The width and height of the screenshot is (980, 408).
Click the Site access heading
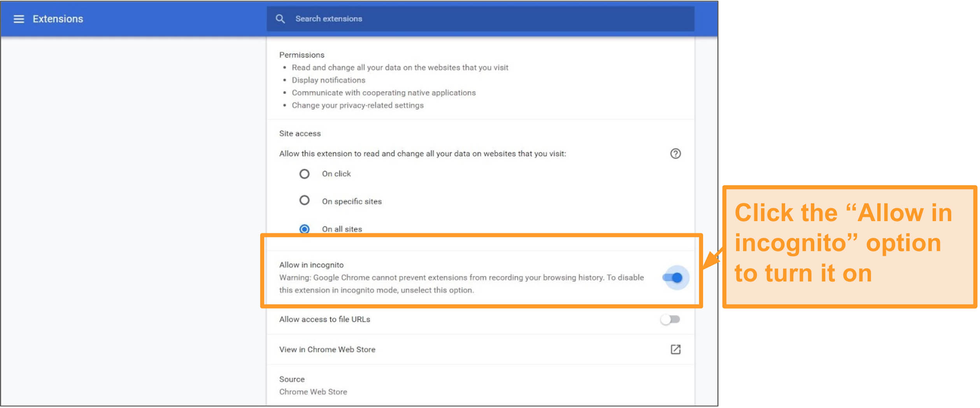[x=300, y=134]
